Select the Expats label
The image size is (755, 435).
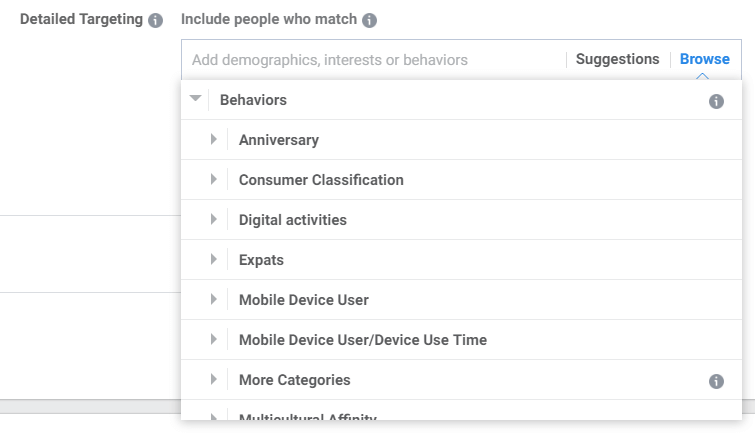coord(261,260)
